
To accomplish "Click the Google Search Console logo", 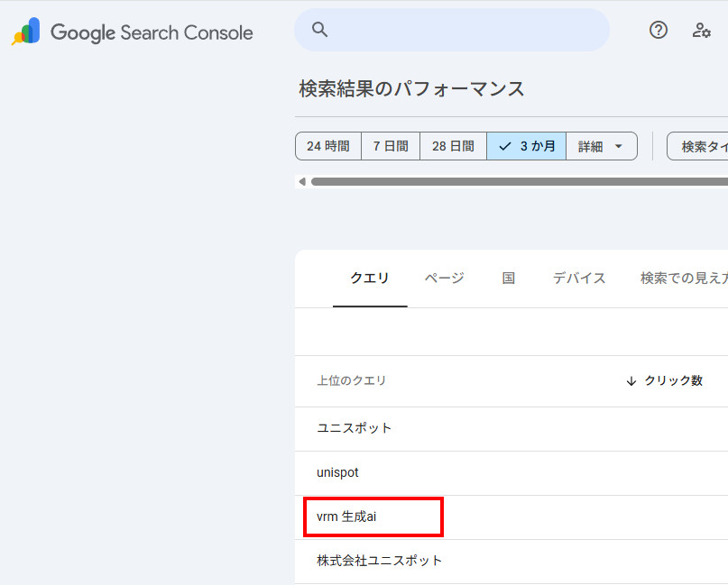I will 132,33.
